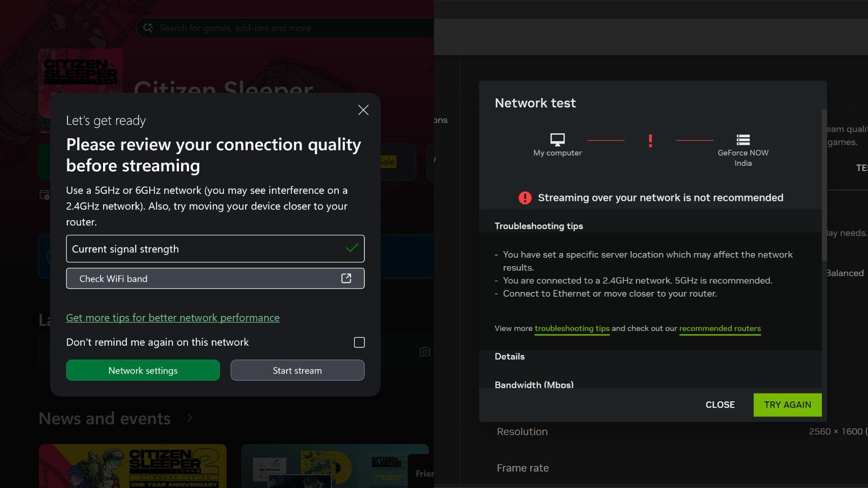Click the external link icon on Check WiFi band
The width and height of the screenshot is (868, 488).
click(x=346, y=278)
